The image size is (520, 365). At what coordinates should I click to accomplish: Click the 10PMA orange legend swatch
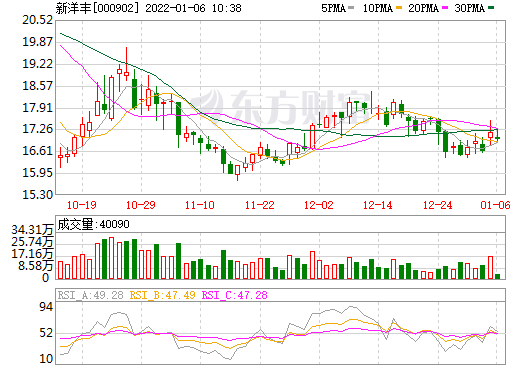(x=399, y=8)
